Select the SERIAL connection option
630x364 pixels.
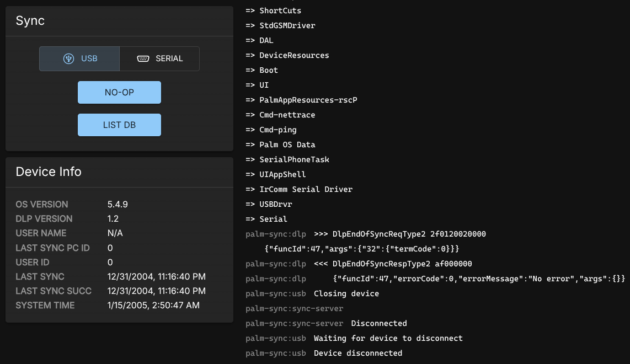(x=159, y=58)
